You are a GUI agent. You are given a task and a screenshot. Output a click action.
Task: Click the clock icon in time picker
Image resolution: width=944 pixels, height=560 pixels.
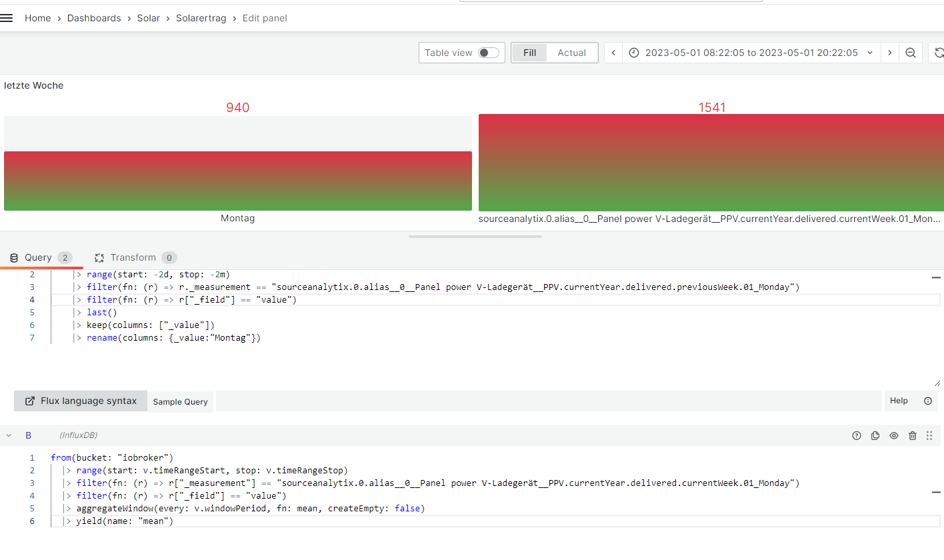(634, 53)
